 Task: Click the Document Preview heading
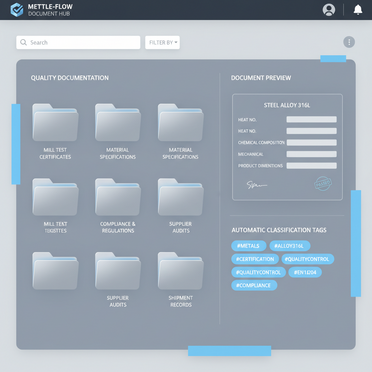(x=261, y=78)
